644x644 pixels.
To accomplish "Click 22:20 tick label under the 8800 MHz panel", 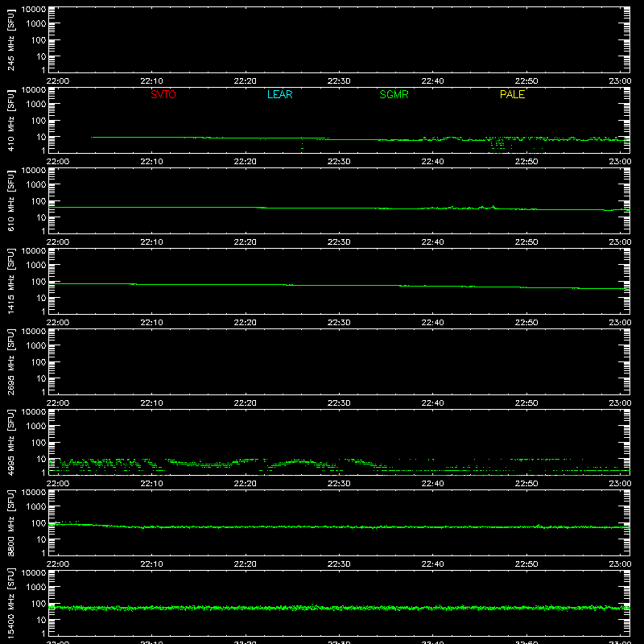I will 246,564.
